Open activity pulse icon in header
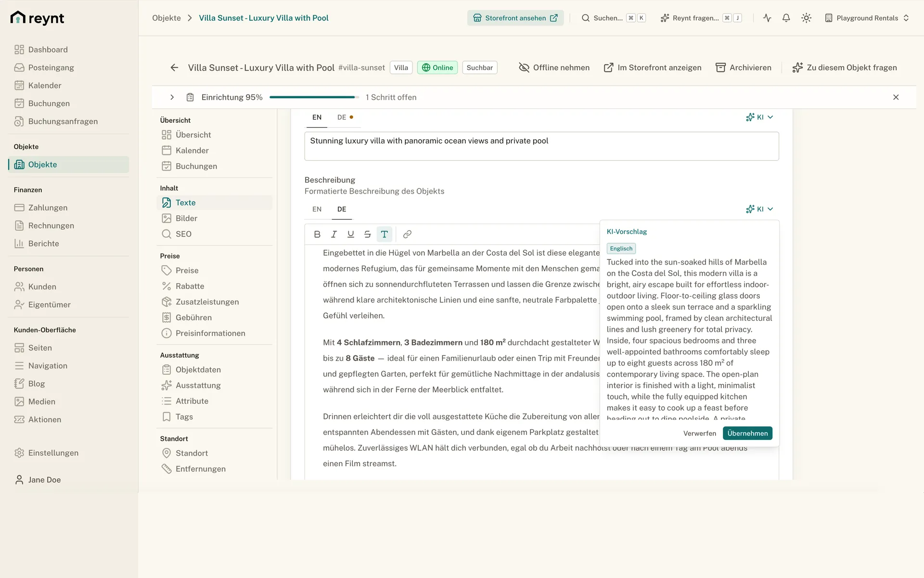Viewport: 924px width, 578px height. (767, 18)
